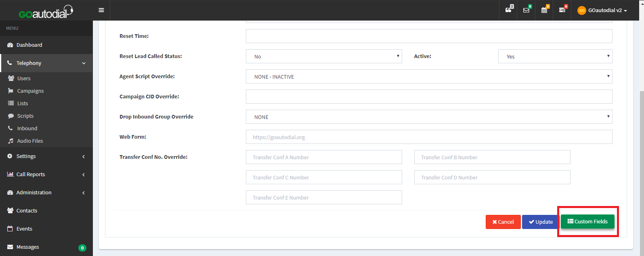The image size is (644, 256).
Task: Open Agent Script Override dropdown
Action: point(429,76)
